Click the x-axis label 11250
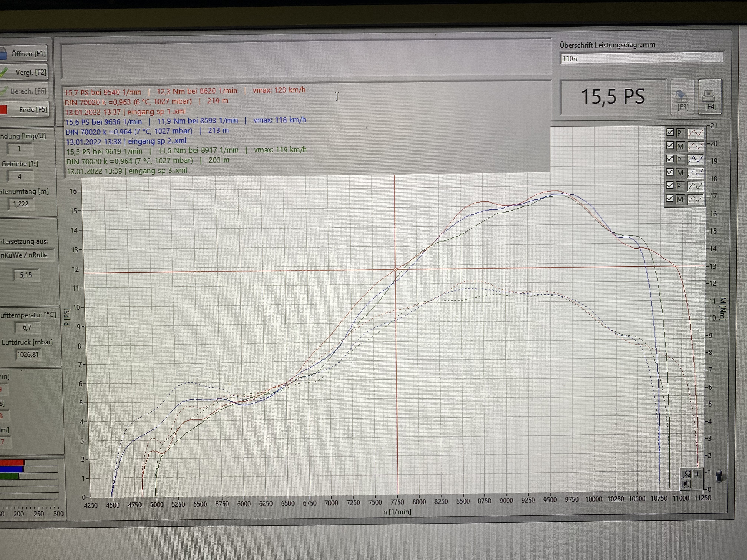The image size is (747, 560). point(703,498)
